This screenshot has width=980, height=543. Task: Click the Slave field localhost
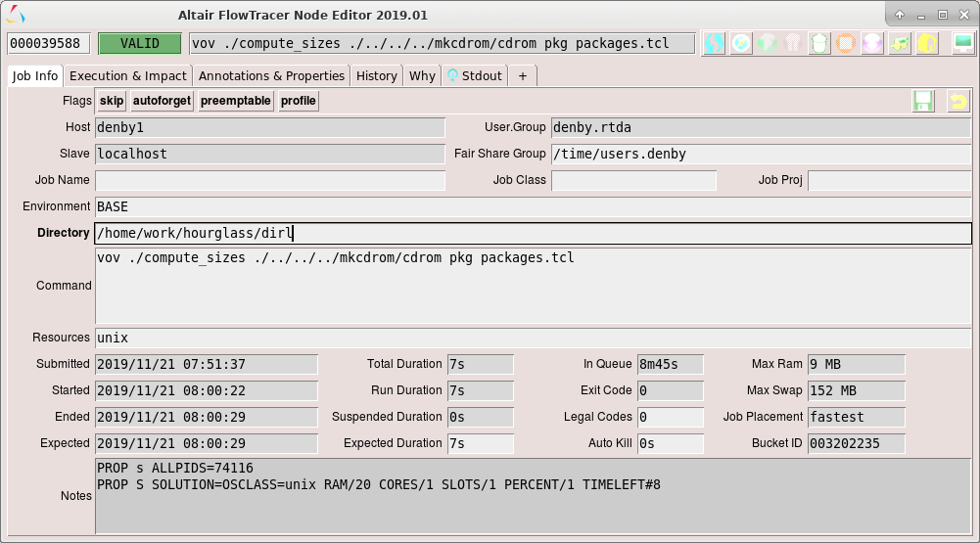click(270, 154)
